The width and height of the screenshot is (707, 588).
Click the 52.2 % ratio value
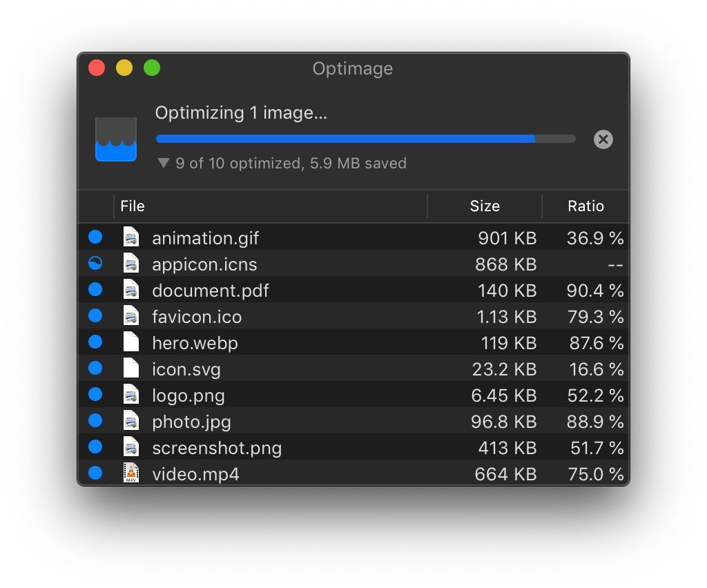[596, 395]
